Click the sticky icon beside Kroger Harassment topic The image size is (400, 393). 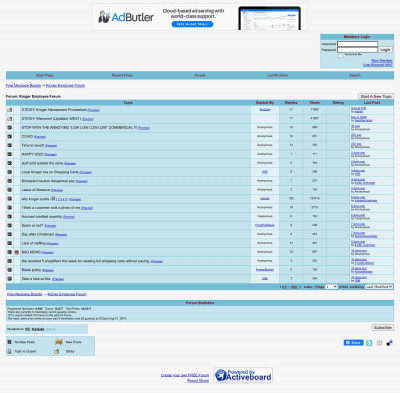[10, 110]
